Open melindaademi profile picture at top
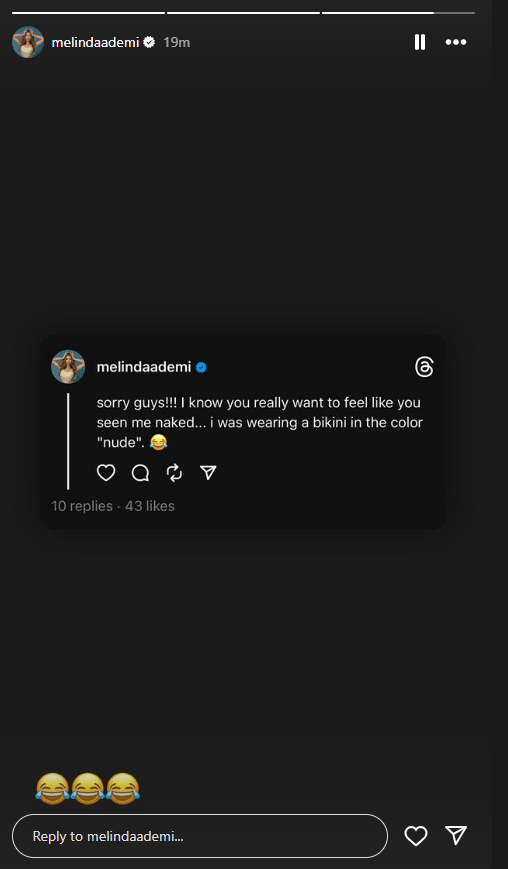This screenshot has height=869, width=508. (x=28, y=42)
